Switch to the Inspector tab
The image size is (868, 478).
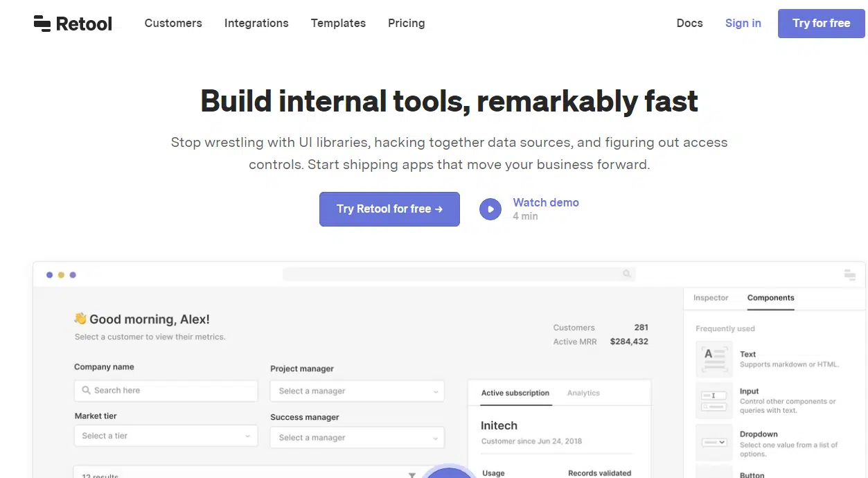click(x=711, y=298)
